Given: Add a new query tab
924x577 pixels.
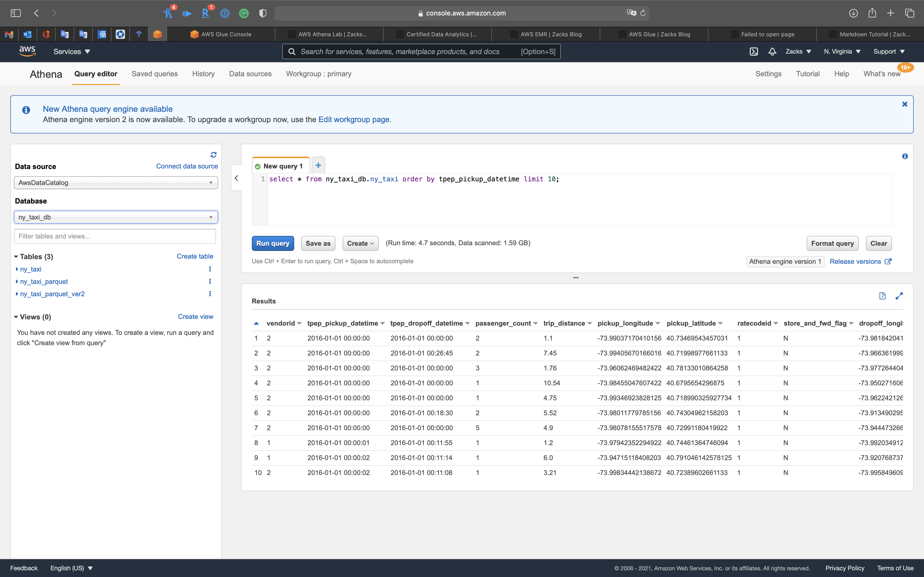Looking at the screenshot, I should [x=318, y=166].
